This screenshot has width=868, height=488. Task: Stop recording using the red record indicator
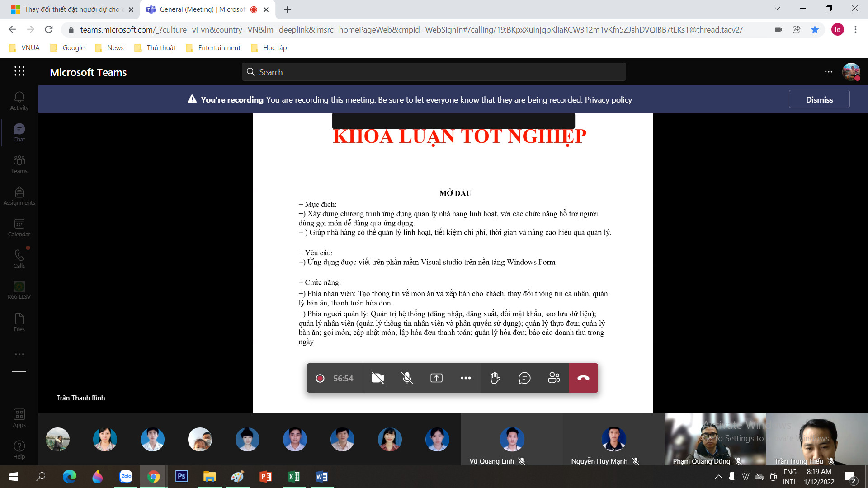pyautogui.click(x=320, y=379)
